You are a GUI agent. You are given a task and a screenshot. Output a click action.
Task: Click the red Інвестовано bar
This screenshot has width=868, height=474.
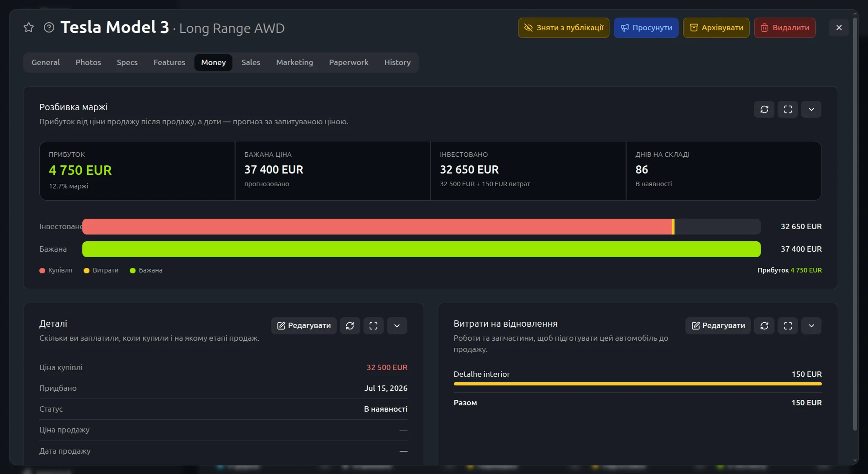377,226
